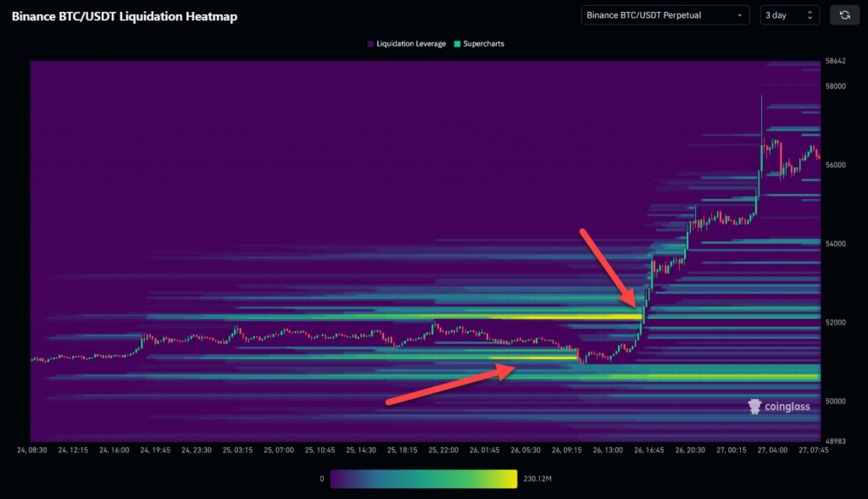Click the 230.12M maximum scale value
The height and width of the screenshot is (499, 868).
point(537,479)
